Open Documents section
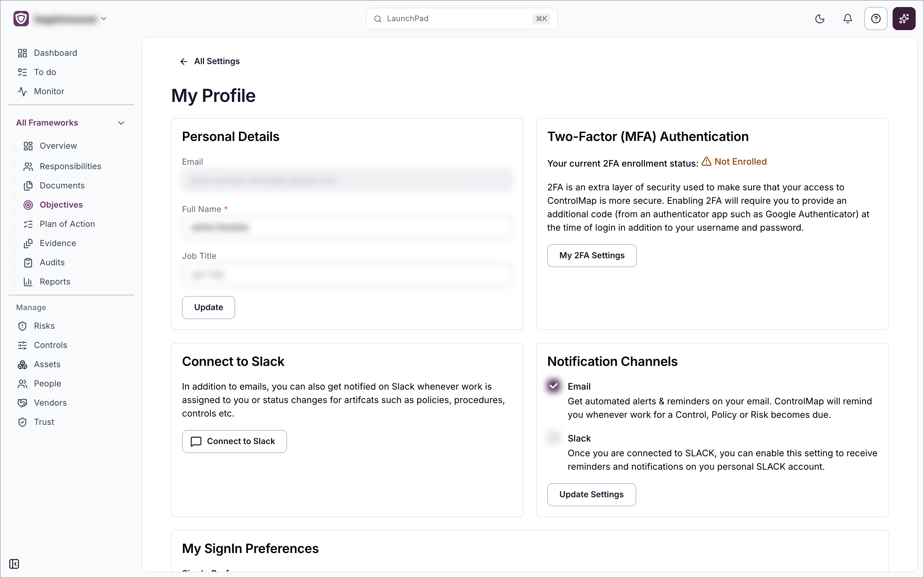 (62, 186)
